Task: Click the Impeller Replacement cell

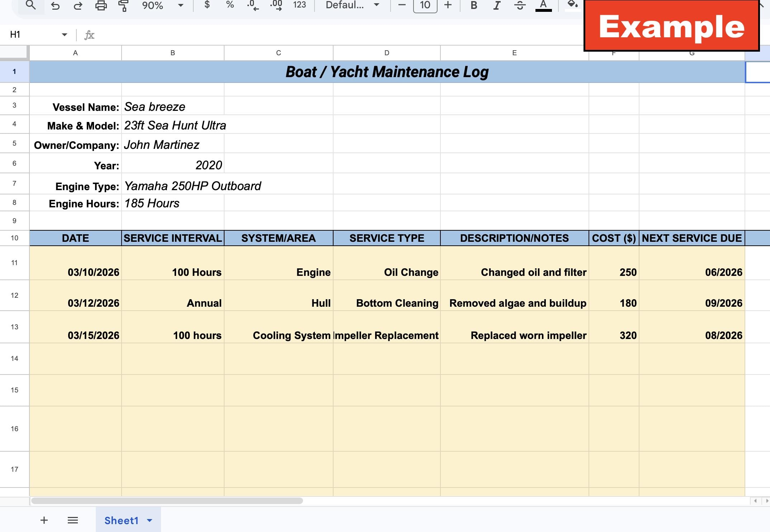Action: pyautogui.click(x=387, y=327)
